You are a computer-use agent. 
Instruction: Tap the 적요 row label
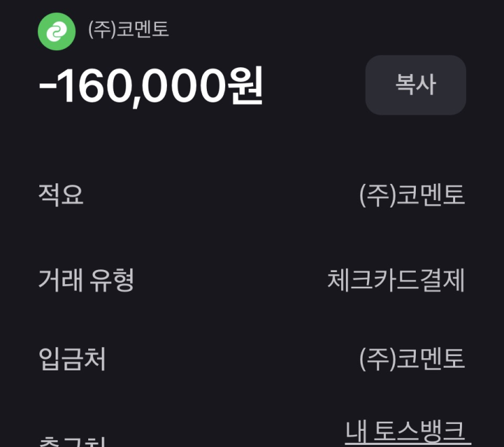click(x=61, y=195)
